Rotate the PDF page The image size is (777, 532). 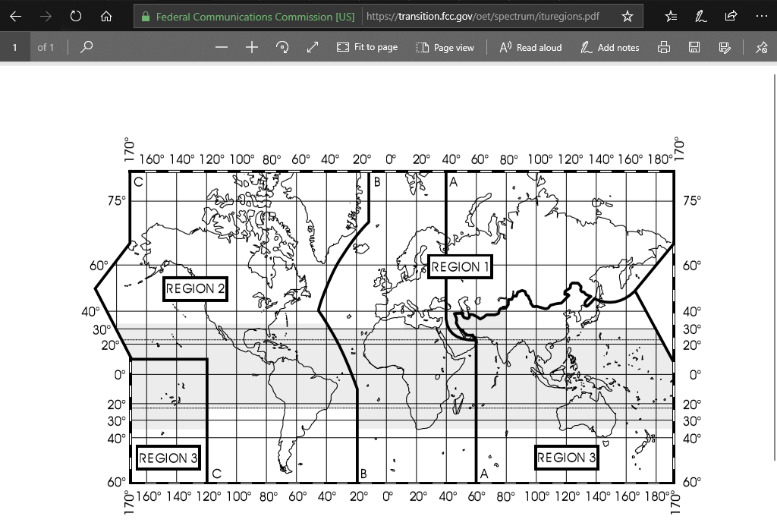coord(282,48)
